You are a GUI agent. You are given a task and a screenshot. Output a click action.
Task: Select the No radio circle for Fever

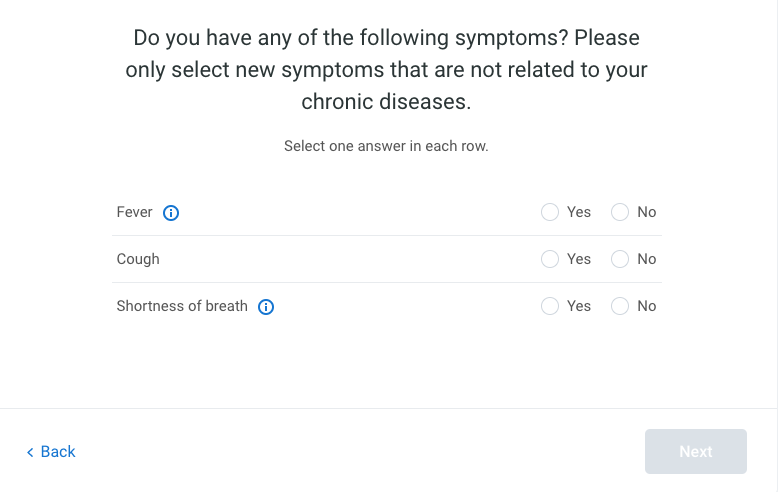tap(620, 212)
